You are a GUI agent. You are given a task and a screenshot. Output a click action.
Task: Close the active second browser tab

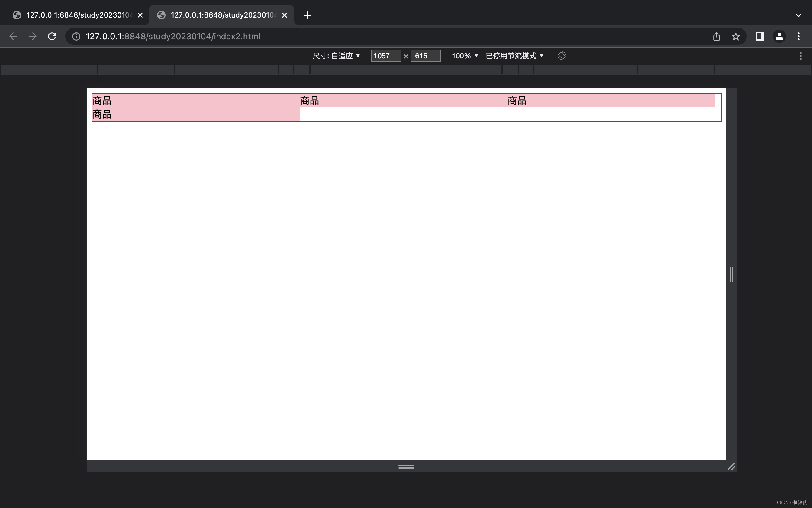coord(285,15)
